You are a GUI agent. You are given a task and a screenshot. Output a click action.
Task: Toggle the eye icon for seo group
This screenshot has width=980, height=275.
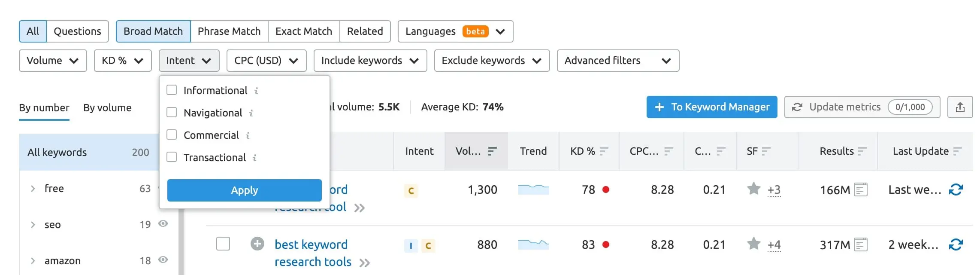(x=163, y=224)
